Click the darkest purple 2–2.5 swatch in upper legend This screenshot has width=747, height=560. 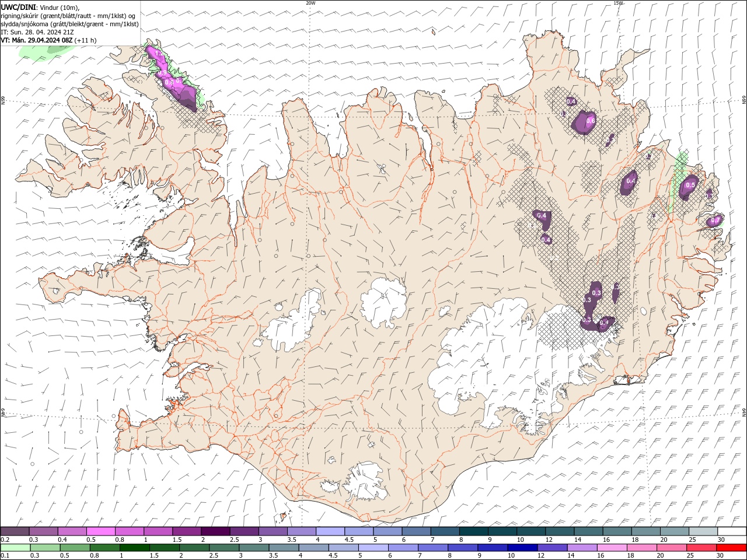point(215,531)
